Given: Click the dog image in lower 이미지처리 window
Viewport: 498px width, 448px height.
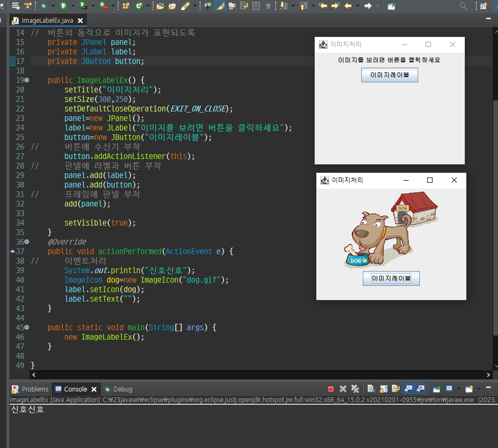Looking at the screenshot, I should [x=391, y=230].
